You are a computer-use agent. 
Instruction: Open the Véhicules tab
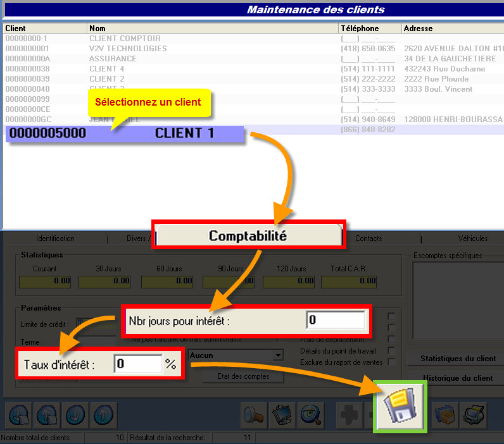[473, 238]
